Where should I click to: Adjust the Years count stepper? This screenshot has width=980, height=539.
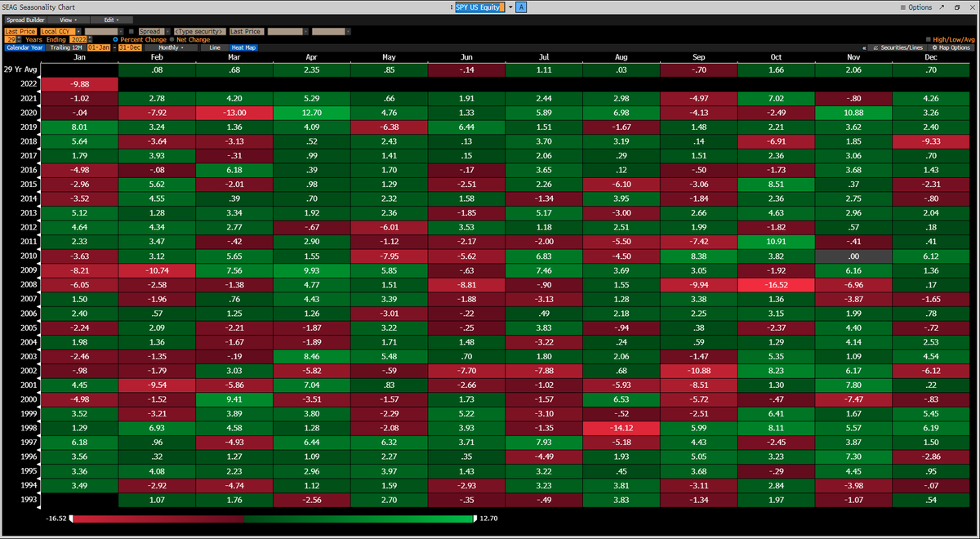point(19,39)
